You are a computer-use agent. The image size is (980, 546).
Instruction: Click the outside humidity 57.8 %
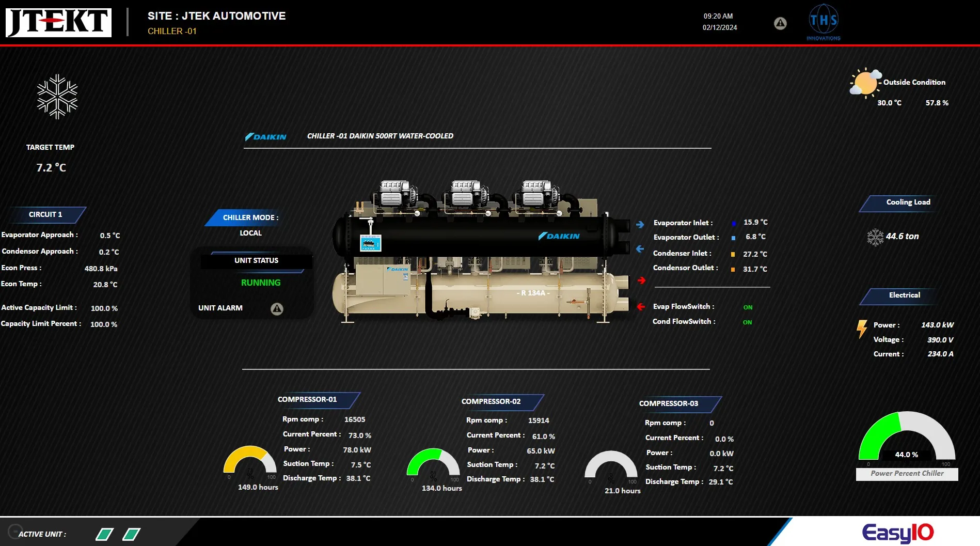tap(937, 103)
